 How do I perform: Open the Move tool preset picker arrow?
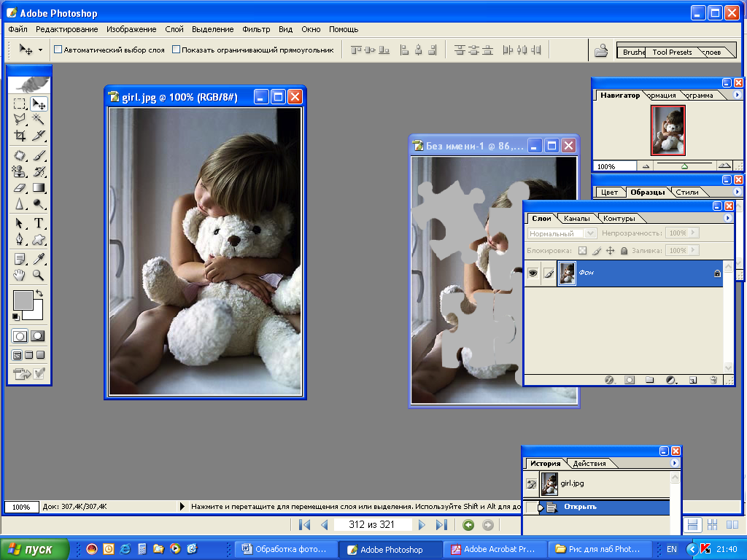point(41,50)
